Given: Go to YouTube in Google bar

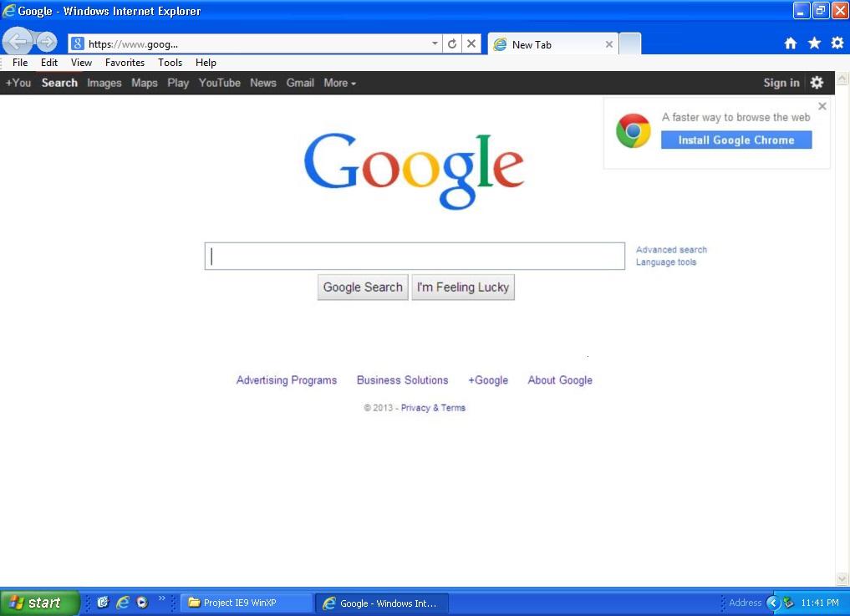Looking at the screenshot, I should pyautogui.click(x=220, y=83).
